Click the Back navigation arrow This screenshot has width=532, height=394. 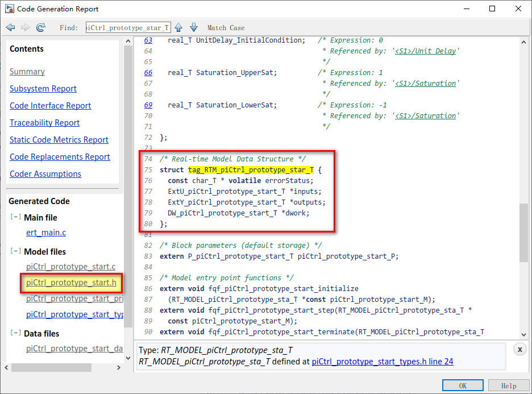click(11, 27)
